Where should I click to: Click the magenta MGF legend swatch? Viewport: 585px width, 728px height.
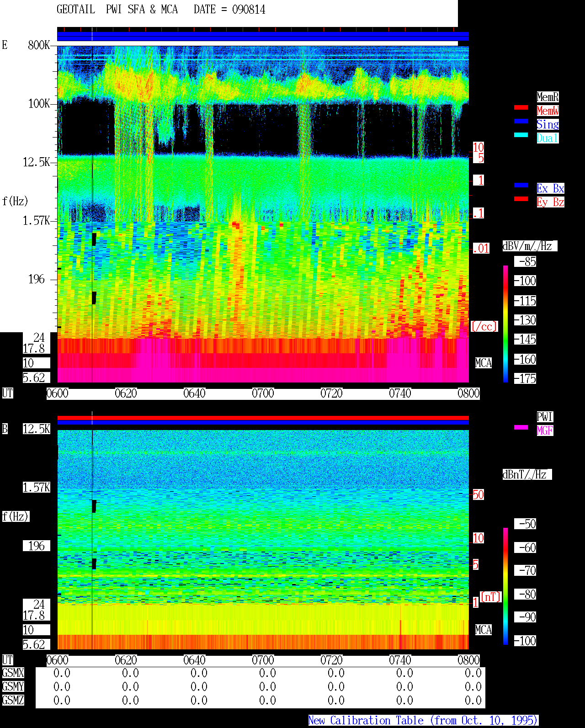click(521, 427)
